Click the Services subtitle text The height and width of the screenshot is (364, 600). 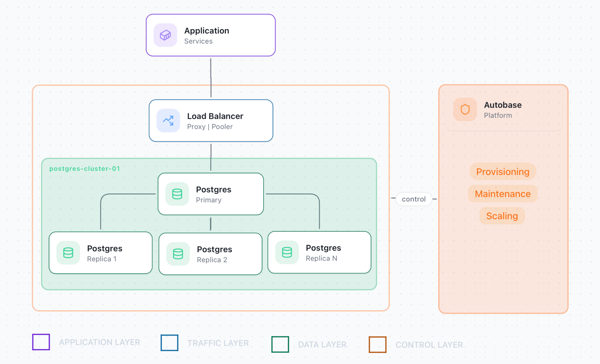(x=198, y=41)
